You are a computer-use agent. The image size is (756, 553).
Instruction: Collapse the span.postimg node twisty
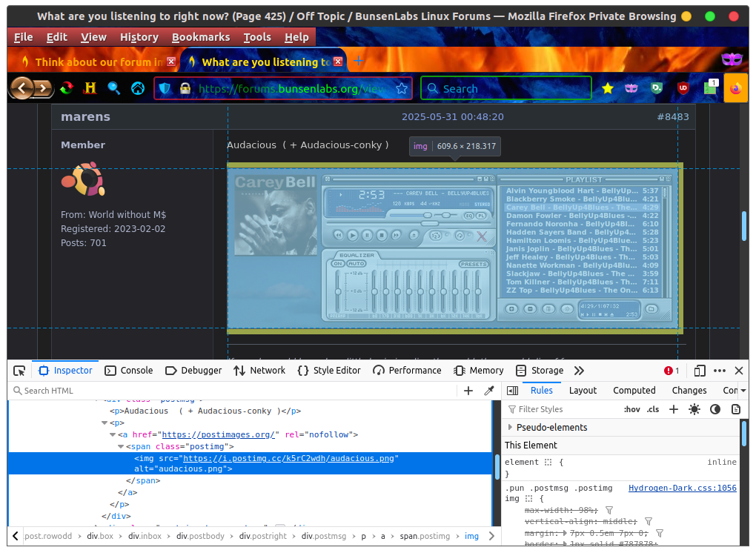click(121, 446)
